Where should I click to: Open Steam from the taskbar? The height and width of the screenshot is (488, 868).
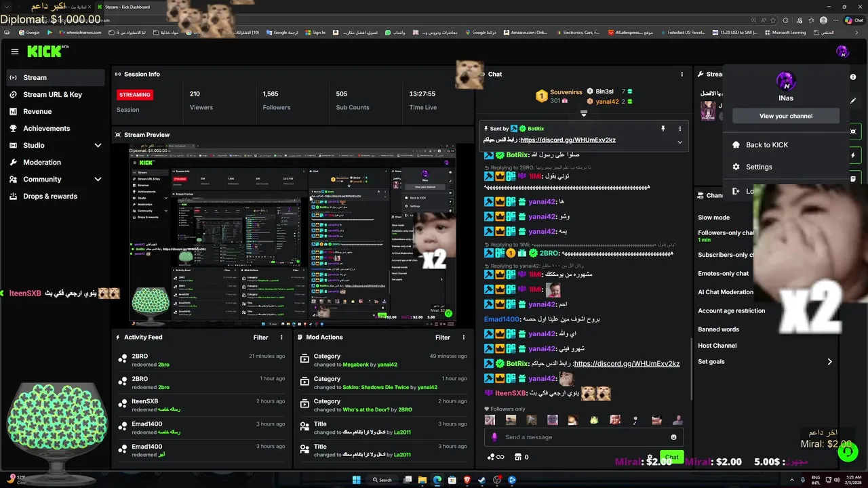(x=482, y=480)
